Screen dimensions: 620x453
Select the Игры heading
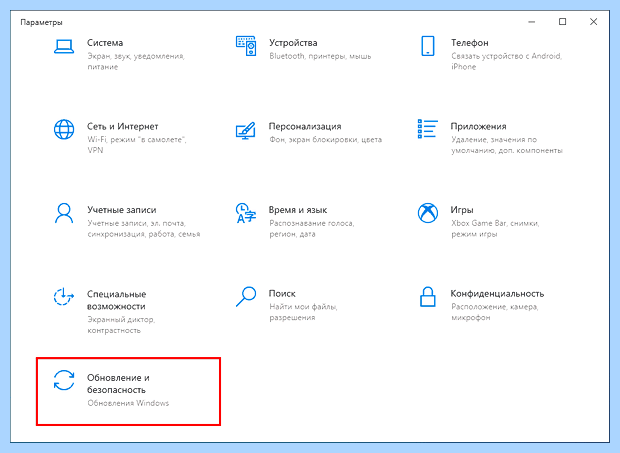coord(462,210)
